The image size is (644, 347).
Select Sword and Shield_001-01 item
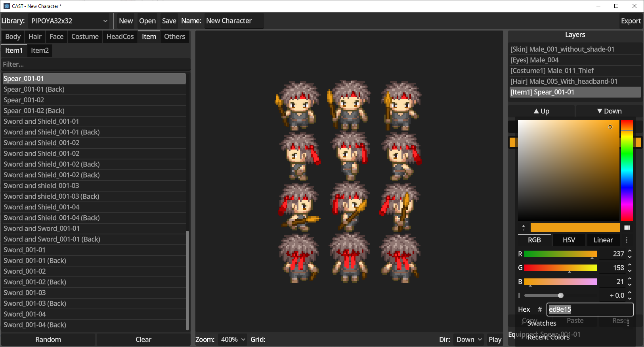coord(94,121)
